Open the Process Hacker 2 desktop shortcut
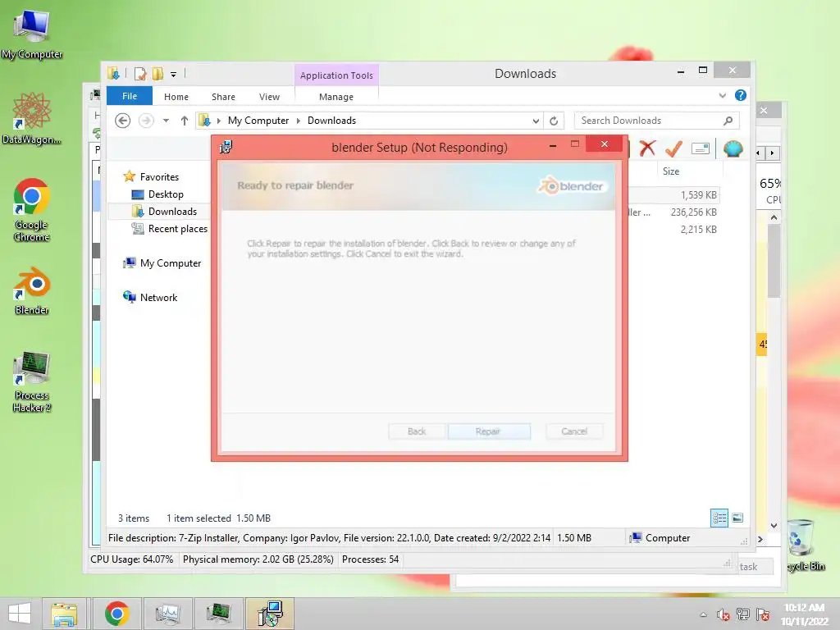The height and width of the screenshot is (630, 840). pyautogui.click(x=32, y=381)
